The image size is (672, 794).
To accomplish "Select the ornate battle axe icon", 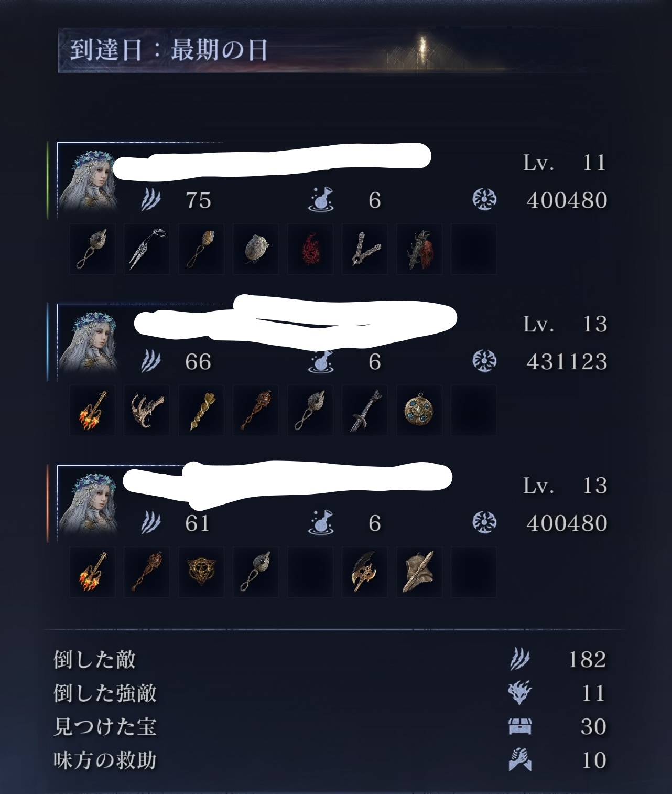I will click(x=365, y=572).
